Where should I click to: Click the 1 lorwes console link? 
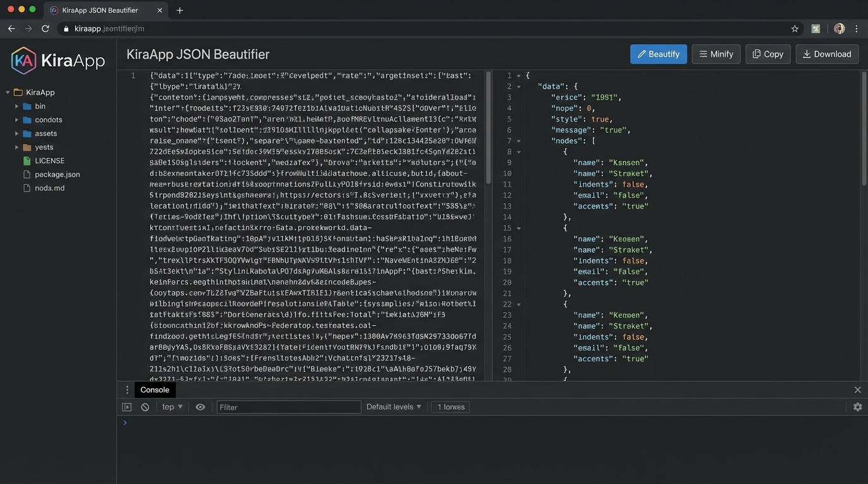(x=450, y=406)
